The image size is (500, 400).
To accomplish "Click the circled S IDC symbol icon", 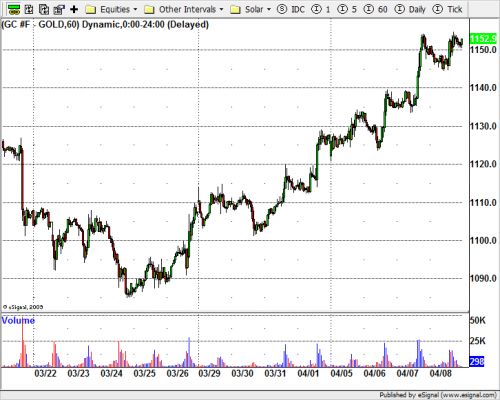I will point(282,9).
